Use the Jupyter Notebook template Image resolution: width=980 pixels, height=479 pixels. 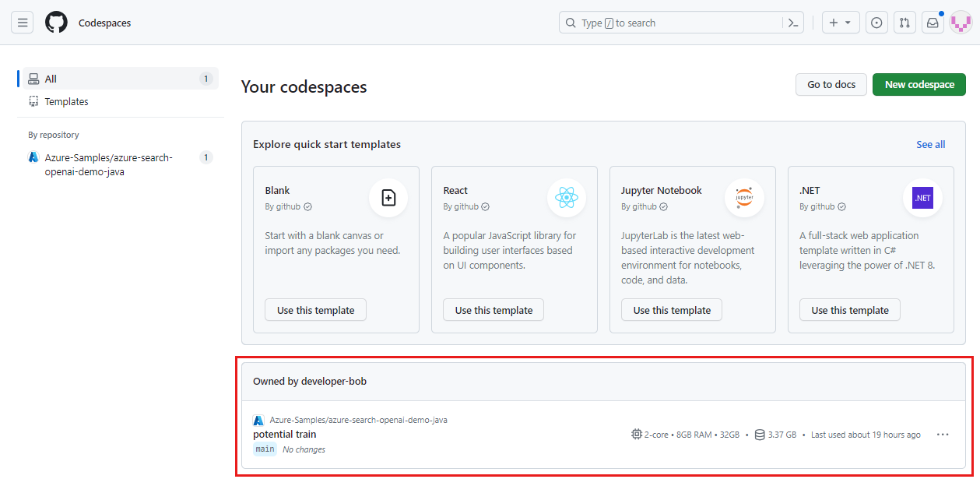click(x=671, y=309)
